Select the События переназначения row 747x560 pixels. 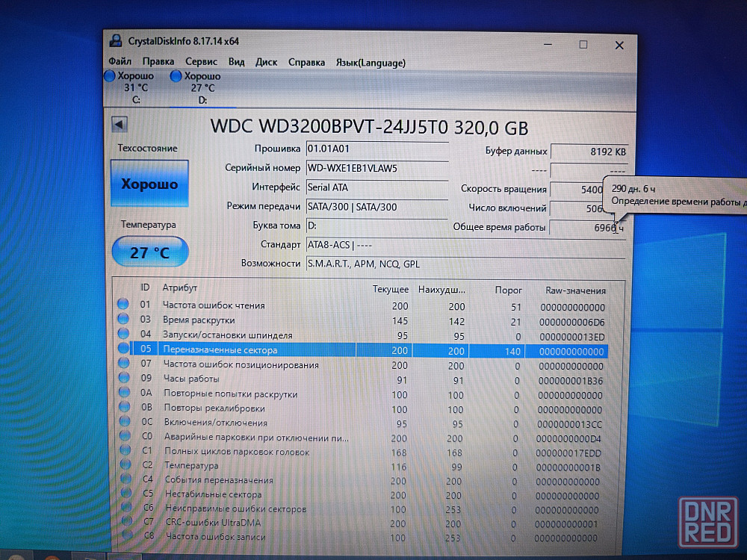[x=362, y=480]
